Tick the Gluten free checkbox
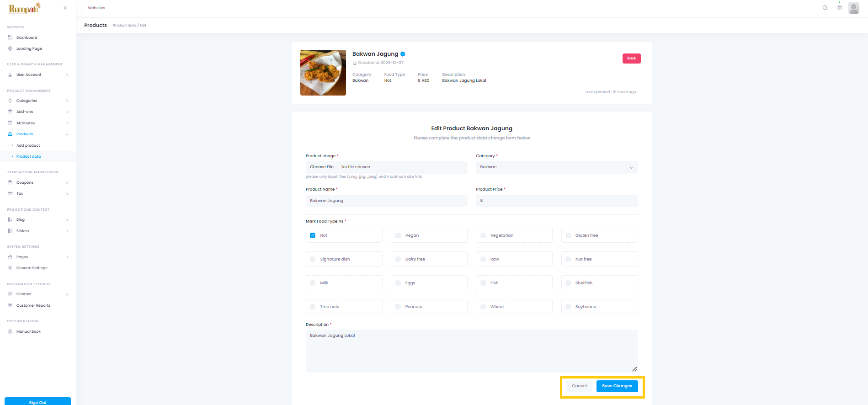 pos(568,235)
